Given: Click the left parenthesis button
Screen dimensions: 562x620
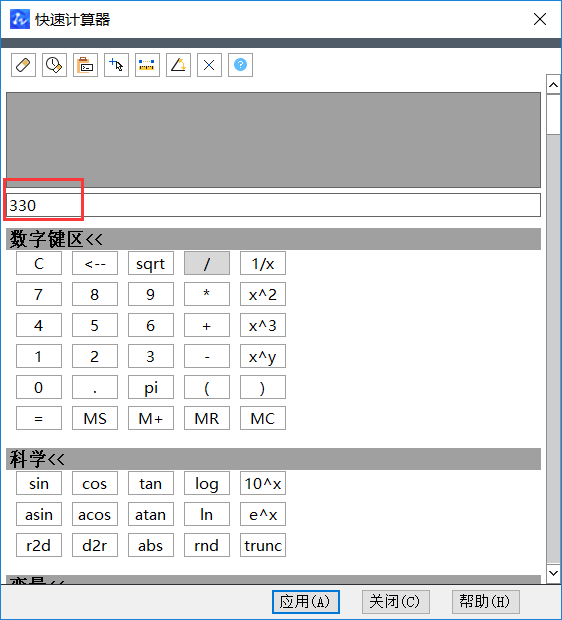Looking at the screenshot, I should tap(207, 387).
